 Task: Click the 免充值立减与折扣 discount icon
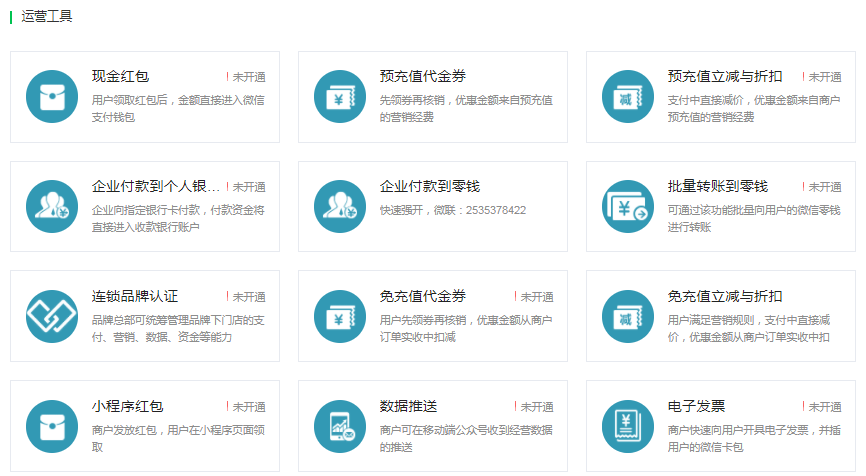pos(628,316)
